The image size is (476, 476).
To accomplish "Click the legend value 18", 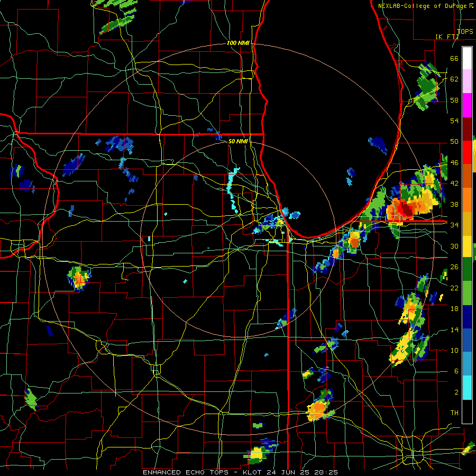I will [x=454, y=309].
